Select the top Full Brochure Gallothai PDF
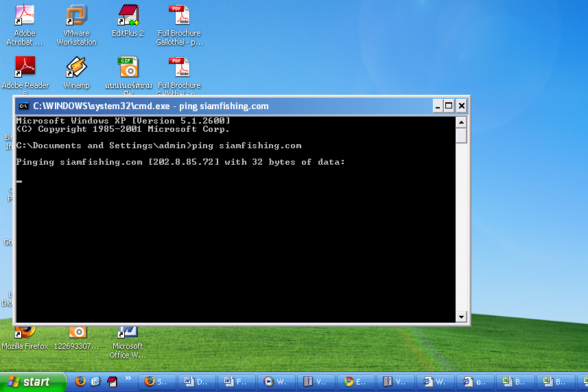This screenshot has height=392, width=588. coord(179,25)
